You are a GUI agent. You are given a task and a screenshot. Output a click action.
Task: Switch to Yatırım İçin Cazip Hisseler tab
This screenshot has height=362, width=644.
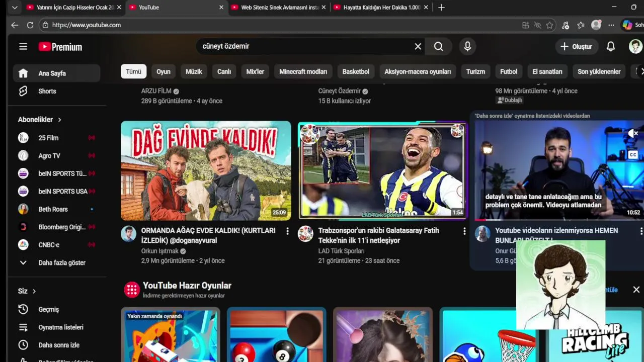point(73,8)
